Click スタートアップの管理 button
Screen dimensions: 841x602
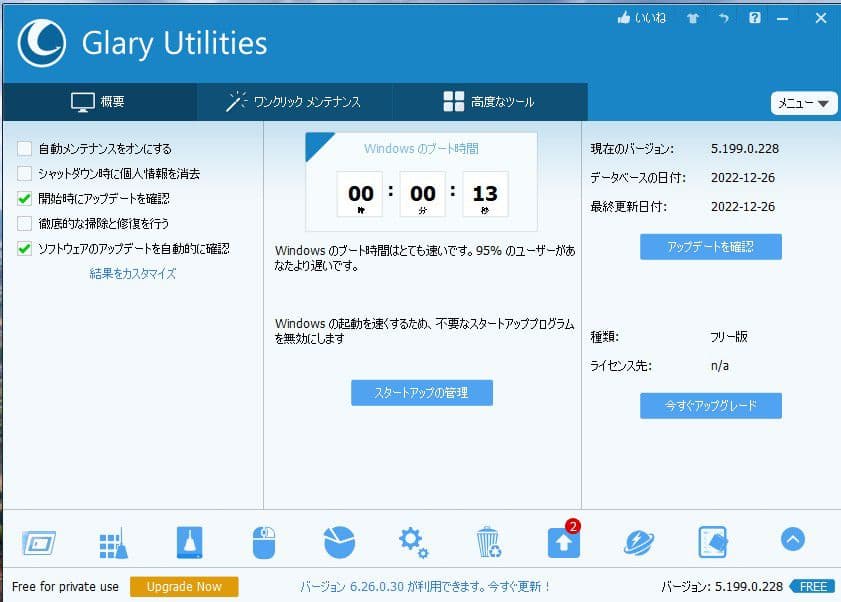[422, 393]
